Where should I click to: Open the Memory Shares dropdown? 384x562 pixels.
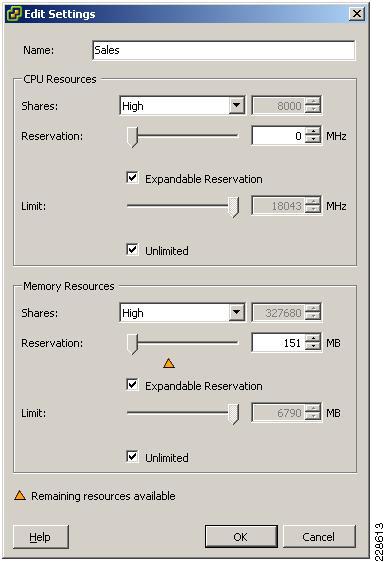[237, 313]
